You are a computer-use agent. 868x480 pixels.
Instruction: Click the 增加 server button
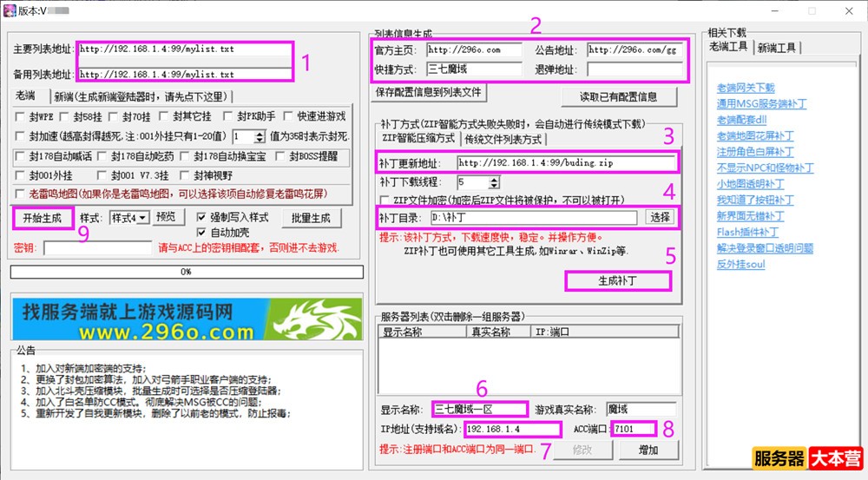pyautogui.click(x=648, y=450)
